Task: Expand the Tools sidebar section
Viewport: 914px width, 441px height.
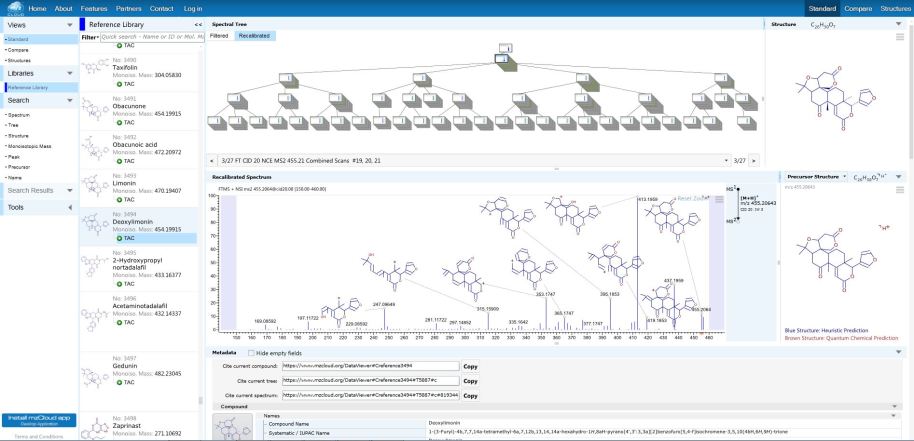Action: click(69, 207)
